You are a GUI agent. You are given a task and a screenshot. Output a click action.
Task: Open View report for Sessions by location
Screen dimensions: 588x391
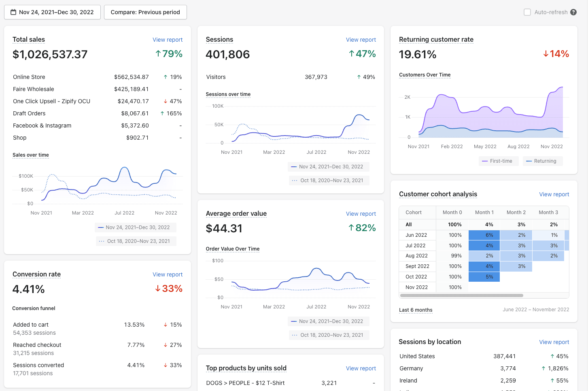click(x=554, y=342)
